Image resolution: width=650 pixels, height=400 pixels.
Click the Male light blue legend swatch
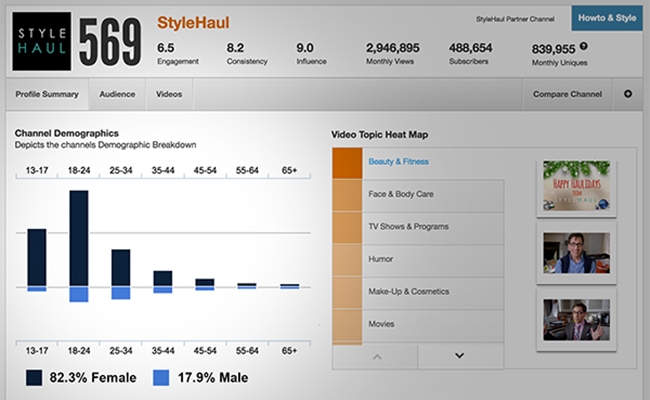(x=160, y=378)
